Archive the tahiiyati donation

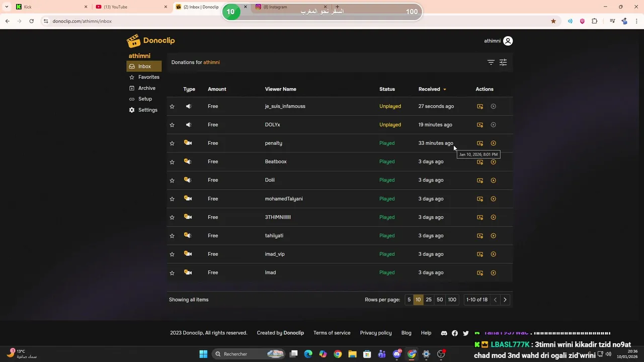point(480,236)
